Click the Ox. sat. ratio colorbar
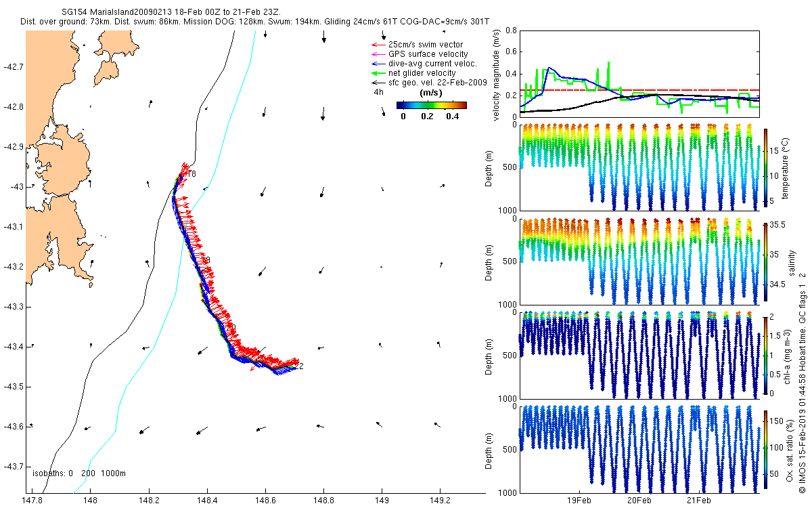Screen dimensions: 812x508 (x=765, y=449)
